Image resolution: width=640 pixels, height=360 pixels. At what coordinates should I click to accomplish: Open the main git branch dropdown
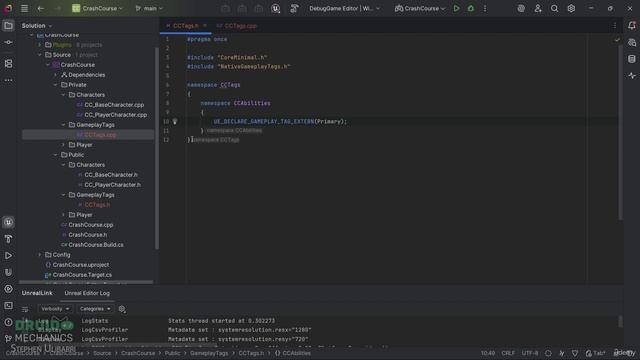149,8
